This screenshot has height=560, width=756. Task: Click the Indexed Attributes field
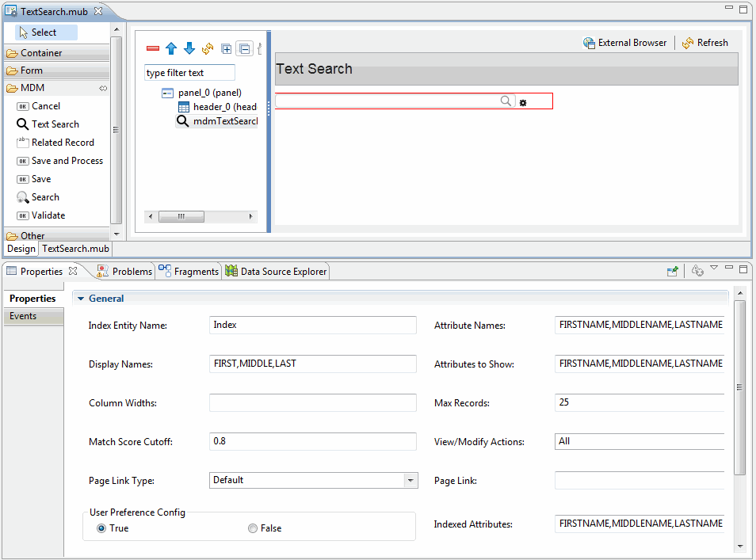pyautogui.click(x=640, y=524)
